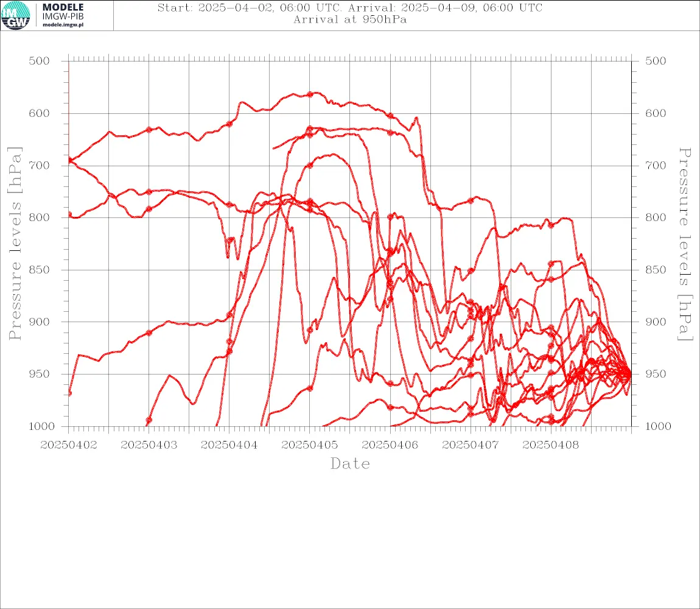Screen dimensions: 700x609
Task: Click the MODELE heading text
Action: coord(63,7)
